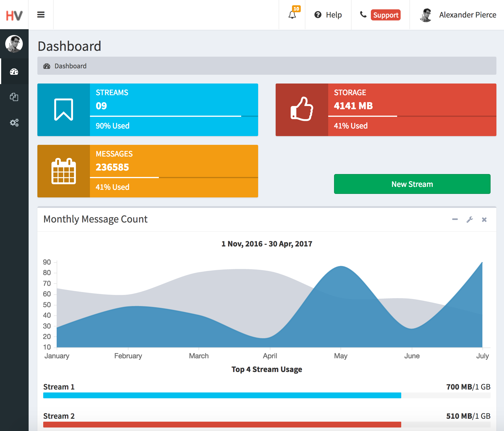Click the red Support button

click(385, 15)
